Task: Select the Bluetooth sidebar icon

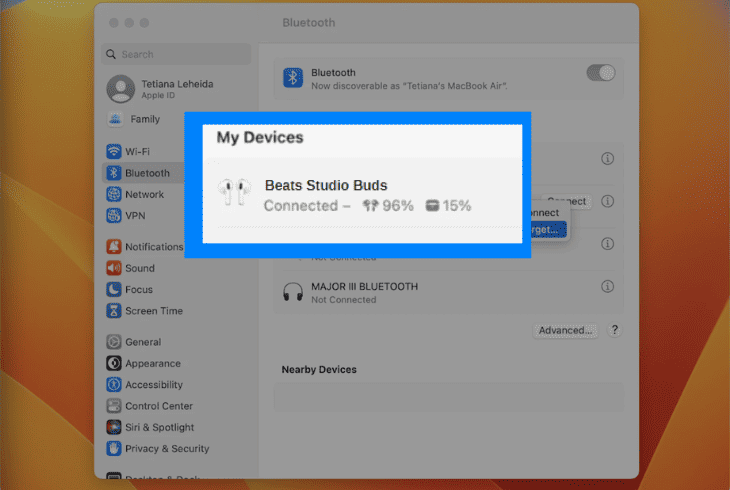Action: point(114,173)
